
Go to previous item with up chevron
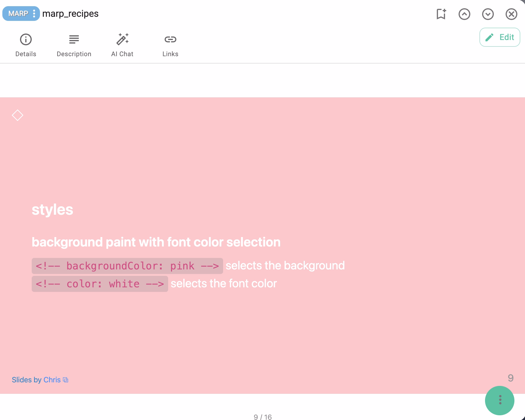(x=464, y=14)
